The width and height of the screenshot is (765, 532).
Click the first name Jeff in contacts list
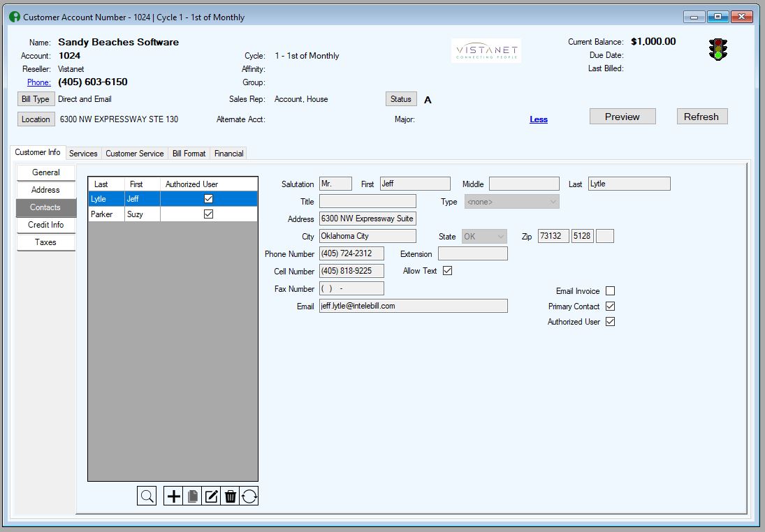click(133, 199)
